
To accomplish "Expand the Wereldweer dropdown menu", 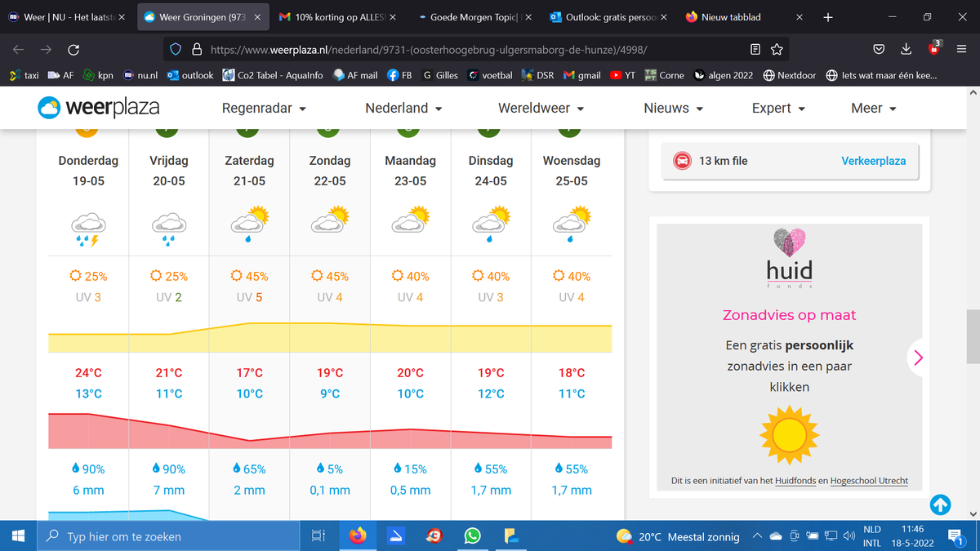I will click(x=541, y=108).
